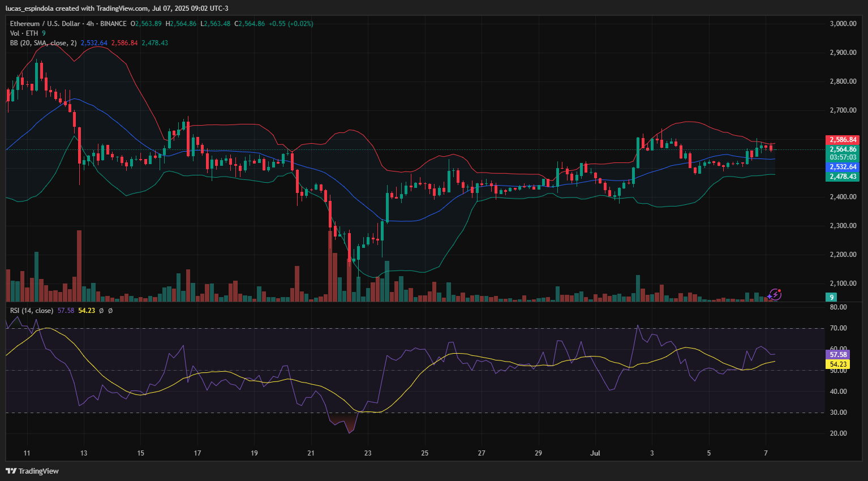Click the small purple sparkle star icon

tap(770, 297)
